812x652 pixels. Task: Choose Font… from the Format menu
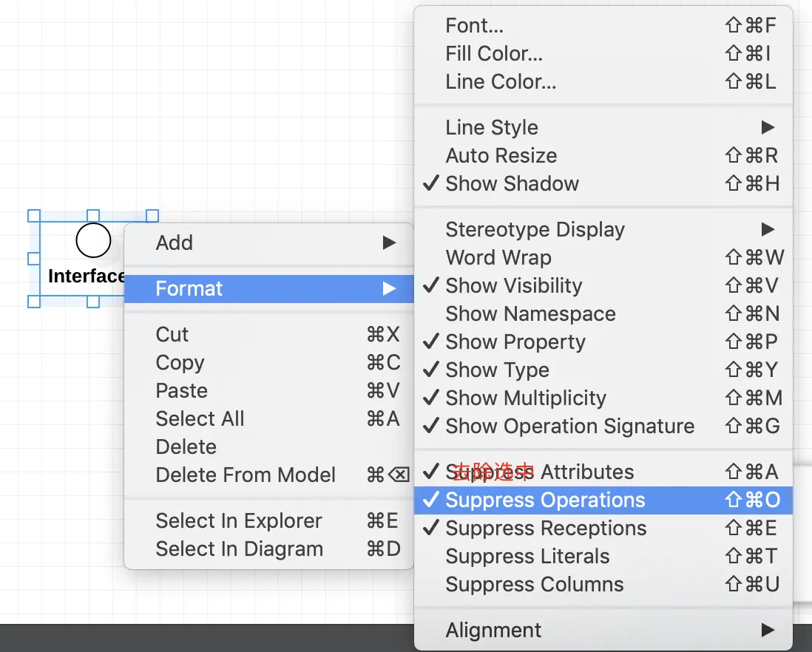click(x=474, y=26)
